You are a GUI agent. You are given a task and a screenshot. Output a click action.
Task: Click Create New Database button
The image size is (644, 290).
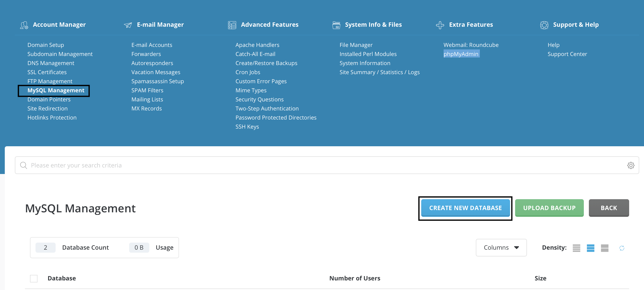click(465, 208)
